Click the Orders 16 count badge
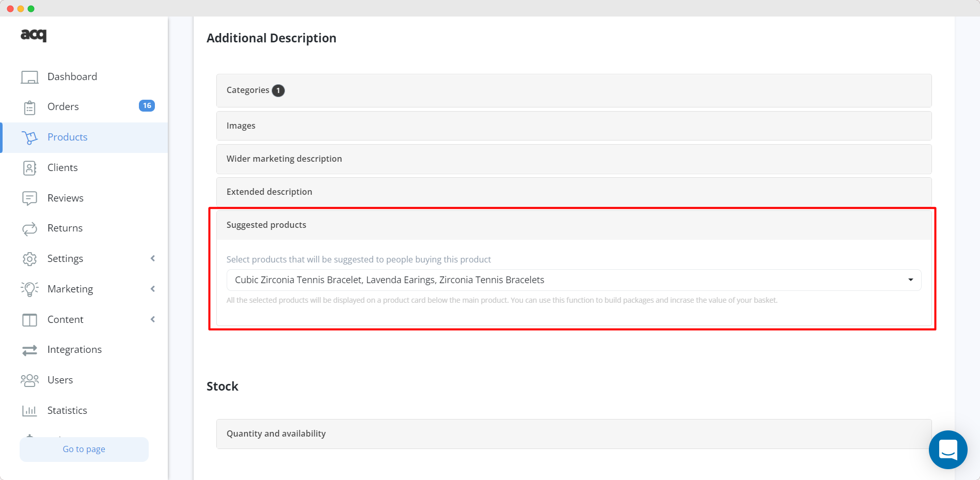The image size is (980, 480). 147,105
